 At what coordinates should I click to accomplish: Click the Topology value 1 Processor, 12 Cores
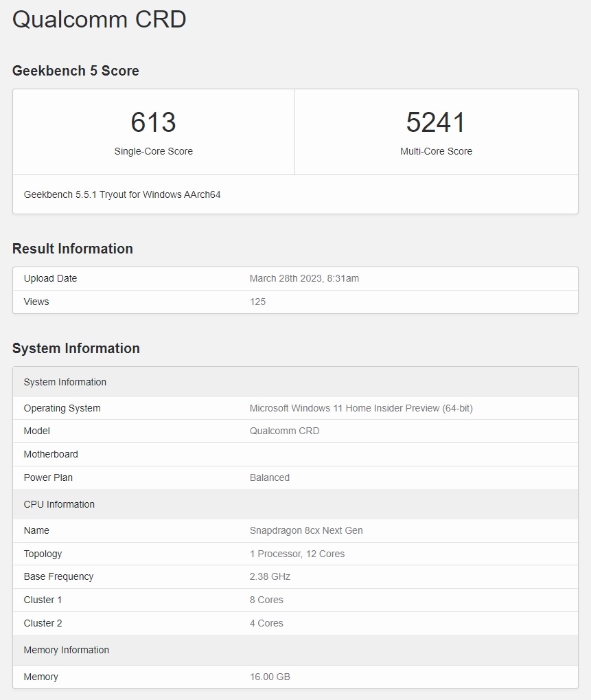pos(297,554)
